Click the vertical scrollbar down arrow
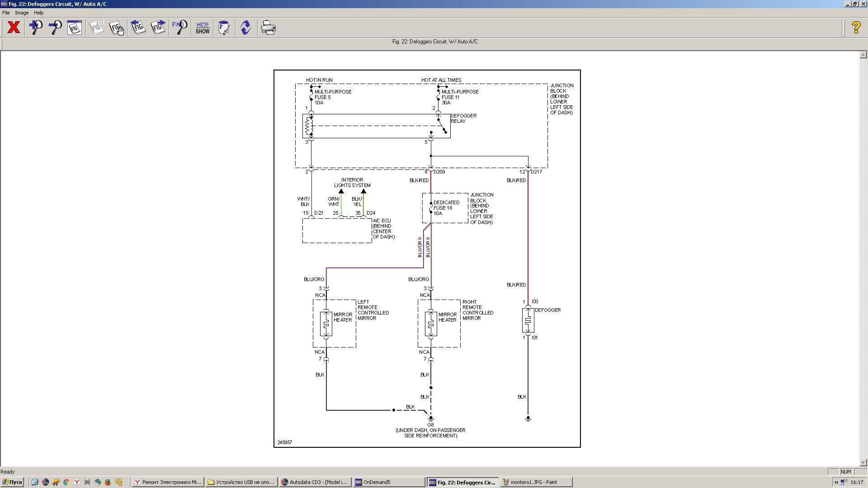The height and width of the screenshot is (488, 868). 863,462
